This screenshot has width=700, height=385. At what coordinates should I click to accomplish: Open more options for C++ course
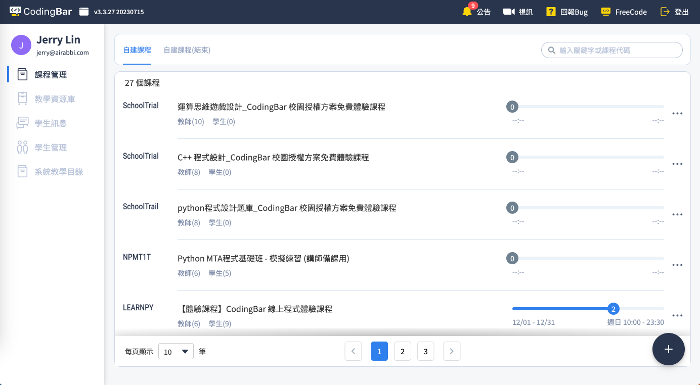[x=677, y=164]
